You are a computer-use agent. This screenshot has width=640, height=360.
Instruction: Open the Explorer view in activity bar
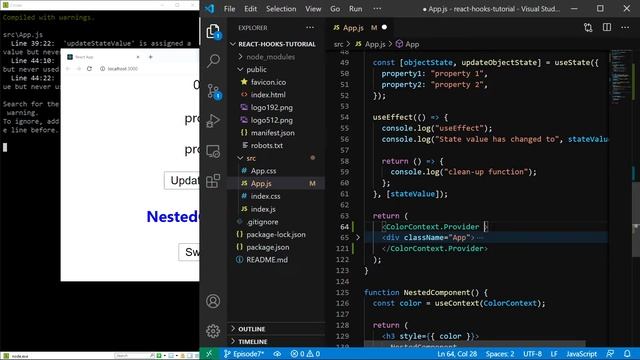point(213,31)
